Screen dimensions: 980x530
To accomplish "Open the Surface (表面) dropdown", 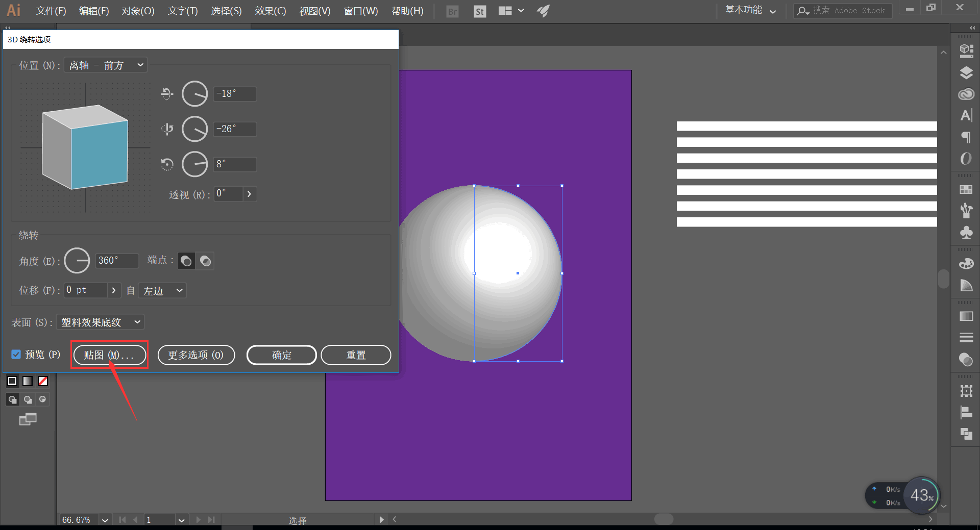I will click(x=100, y=322).
